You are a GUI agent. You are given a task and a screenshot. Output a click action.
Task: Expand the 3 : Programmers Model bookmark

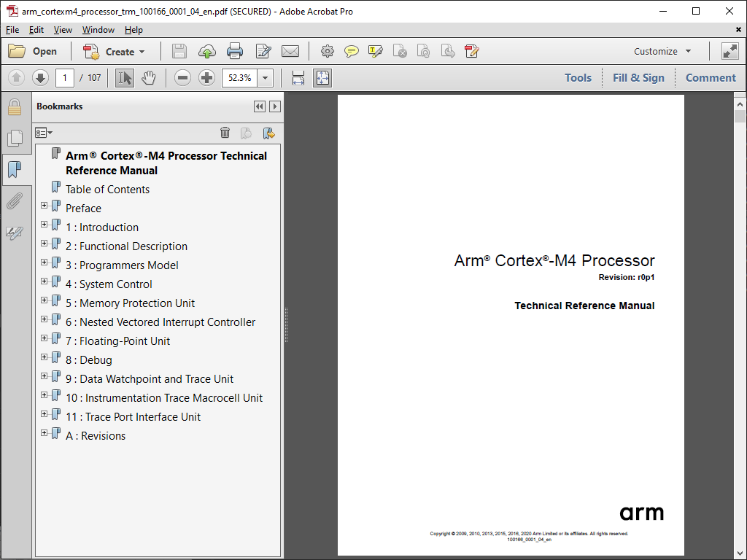pos(44,262)
